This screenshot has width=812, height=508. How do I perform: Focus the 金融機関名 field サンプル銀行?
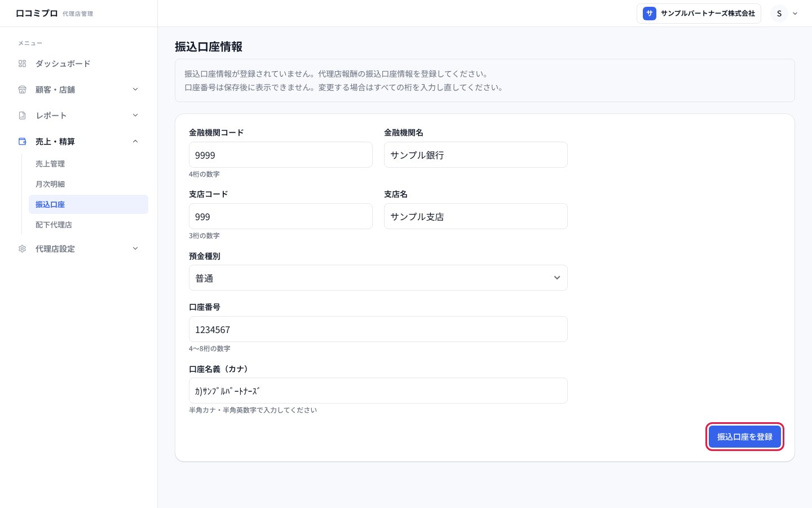pyautogui.click(x=476, y=155)
